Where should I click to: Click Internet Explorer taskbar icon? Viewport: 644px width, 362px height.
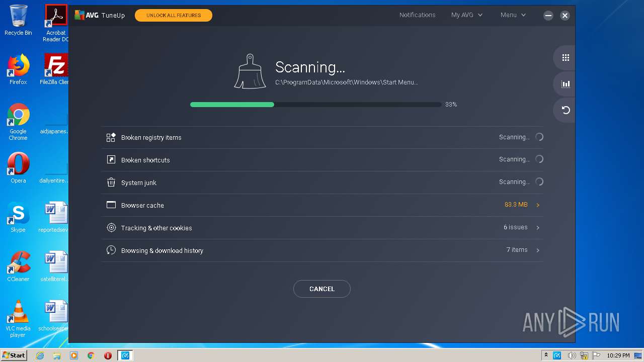click(x=40, y=355)
